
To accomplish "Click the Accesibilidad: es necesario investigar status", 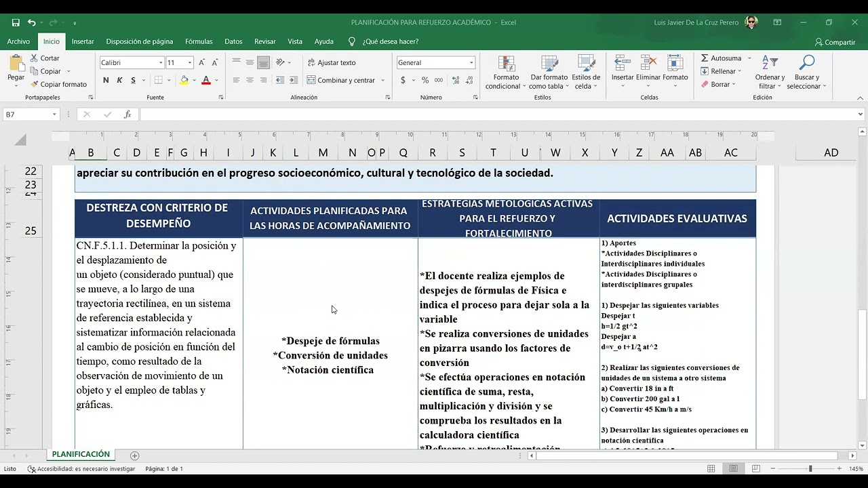I will pos(81,468).
